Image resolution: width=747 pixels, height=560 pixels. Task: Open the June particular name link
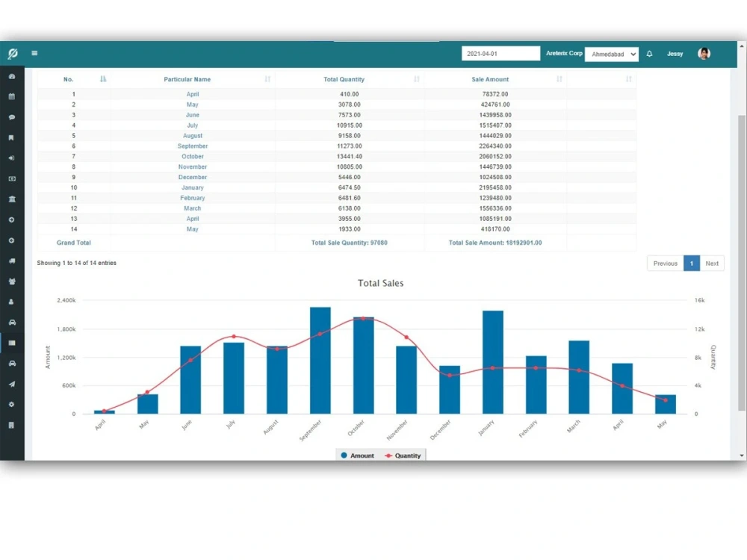[193, 115]
